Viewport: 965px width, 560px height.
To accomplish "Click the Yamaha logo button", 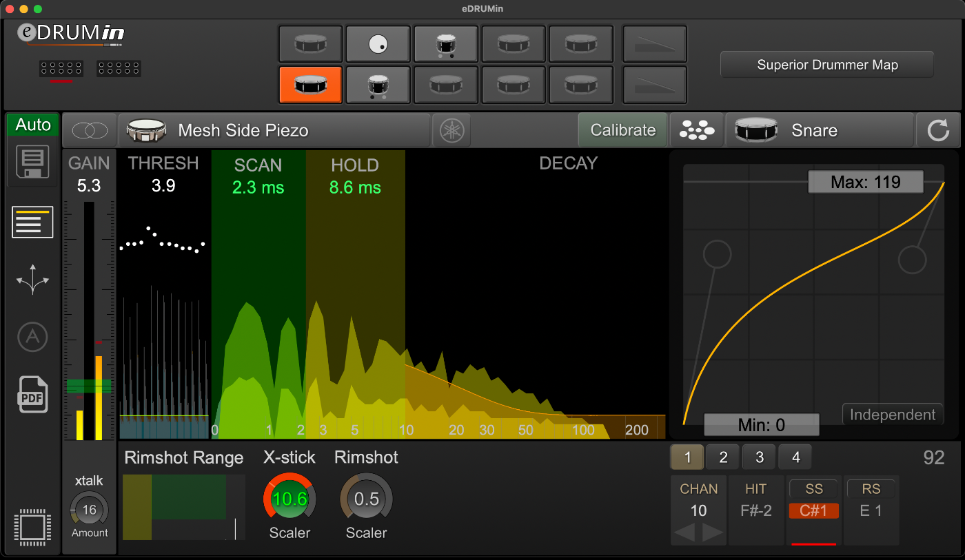I will [451, 130].
